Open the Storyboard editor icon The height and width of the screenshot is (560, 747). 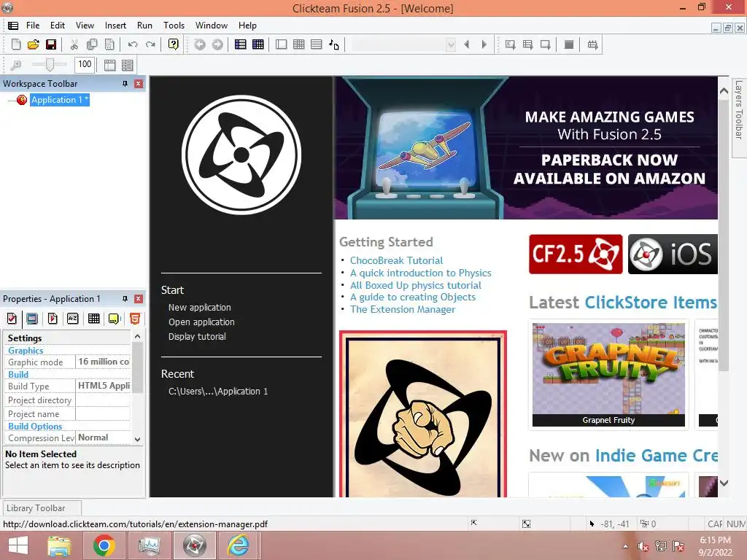pyautogui.click(x=241, y=44)
